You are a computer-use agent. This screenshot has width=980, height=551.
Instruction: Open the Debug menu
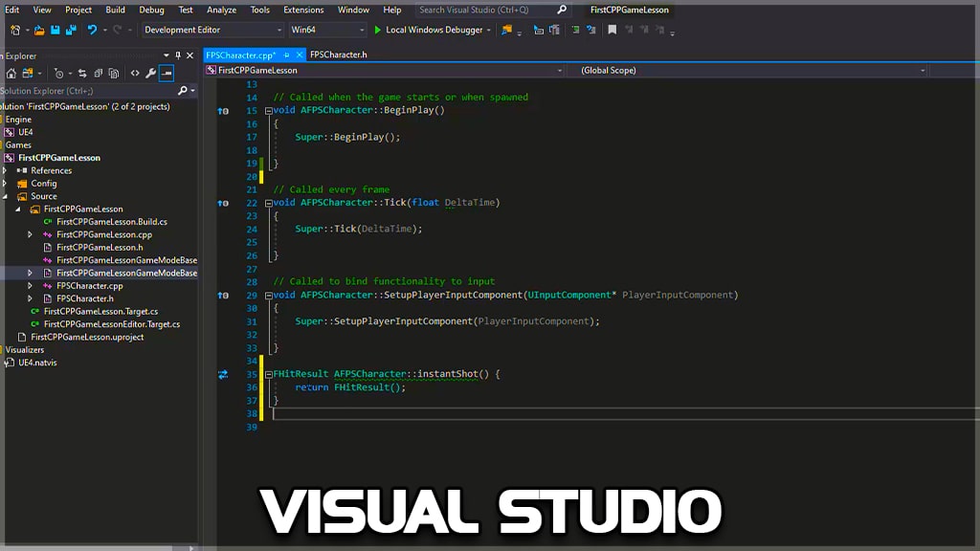point(151,10)
